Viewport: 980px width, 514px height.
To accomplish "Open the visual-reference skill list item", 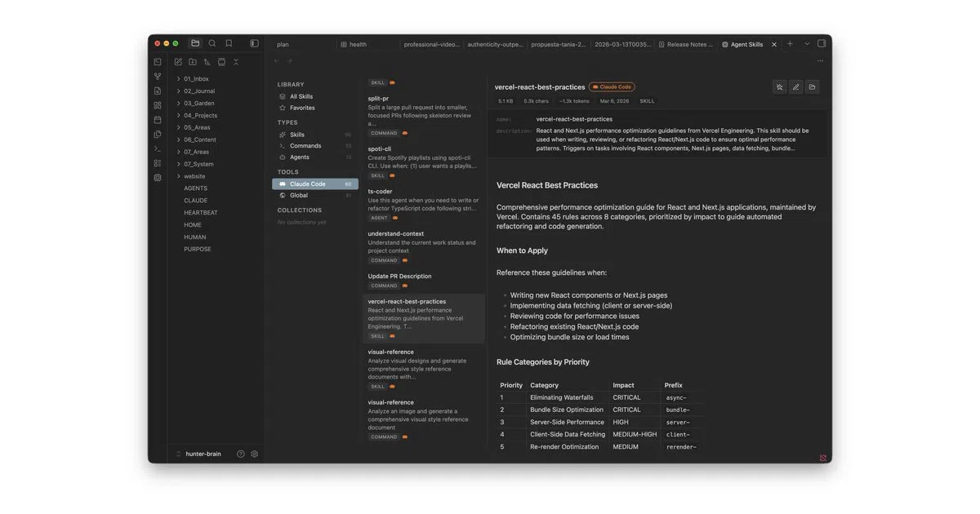I will 423,369.
